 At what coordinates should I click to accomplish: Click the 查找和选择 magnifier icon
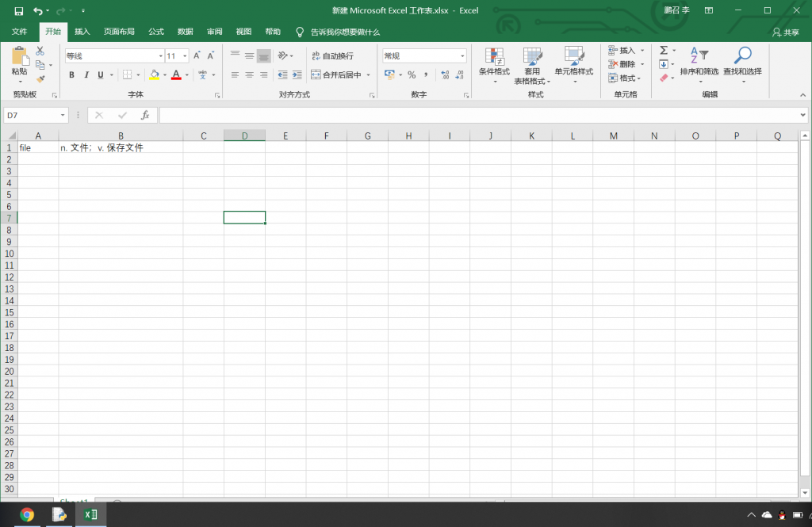click(742, 55)
